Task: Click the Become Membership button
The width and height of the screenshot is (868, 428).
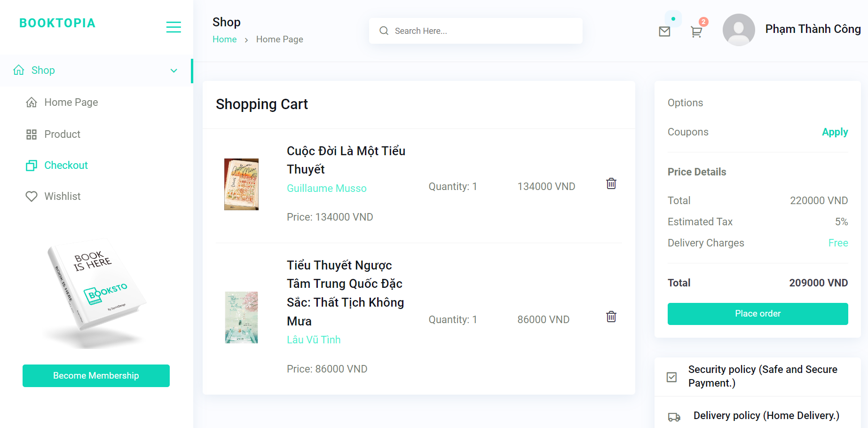Action: pyautogui.click(x=96, y=376)
